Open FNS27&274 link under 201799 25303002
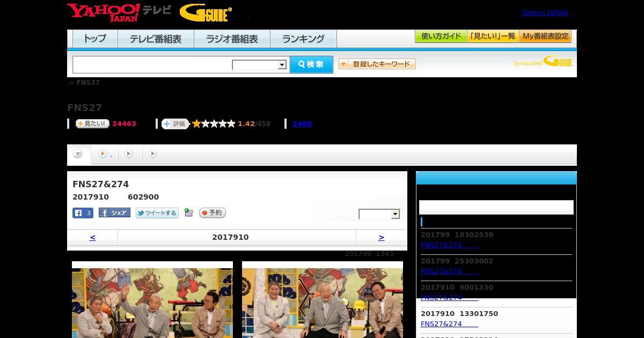 pos(449,271)
